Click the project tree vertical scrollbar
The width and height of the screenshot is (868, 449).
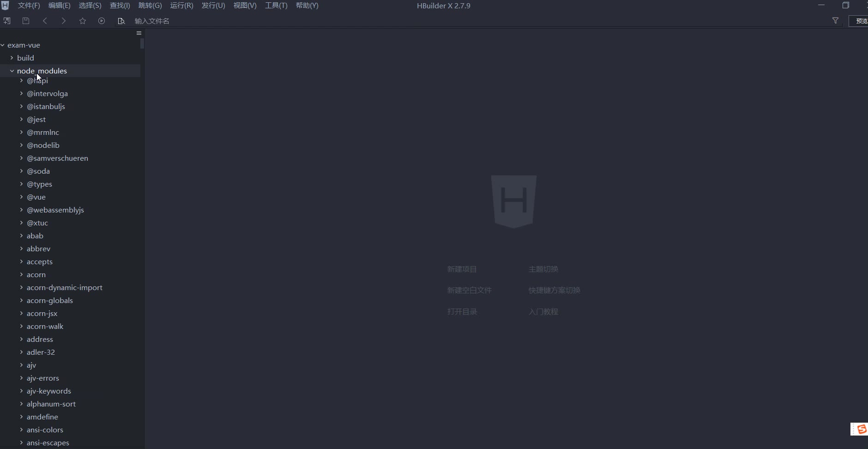pos(142,43)
